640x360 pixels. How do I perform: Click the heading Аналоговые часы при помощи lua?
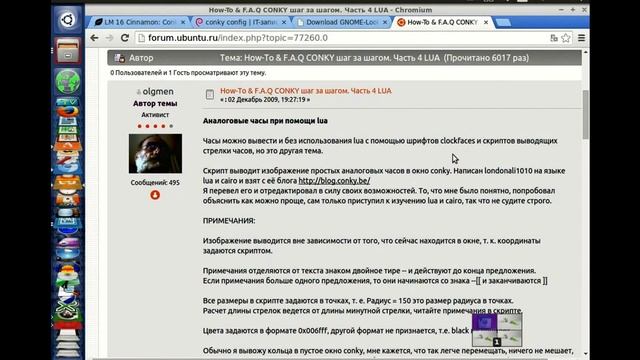(265, 121)
